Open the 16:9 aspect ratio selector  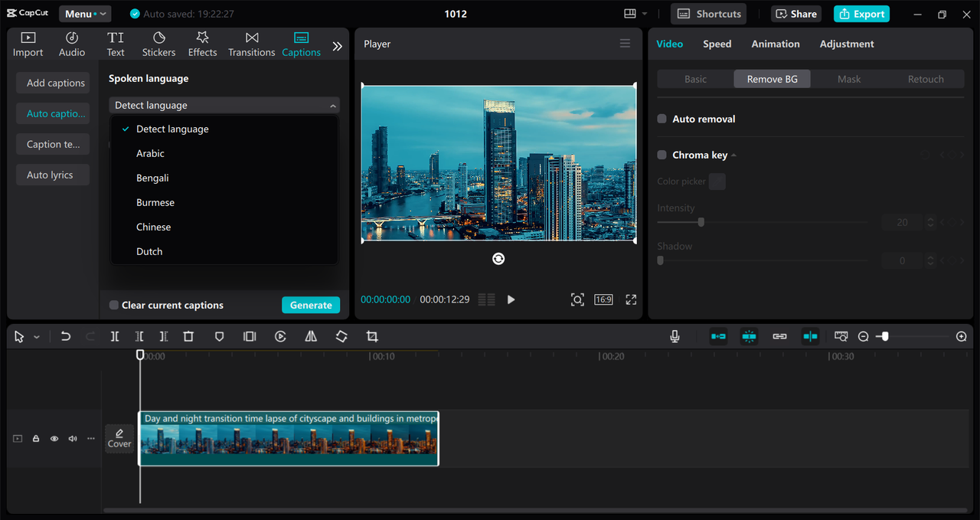point(603,299)
